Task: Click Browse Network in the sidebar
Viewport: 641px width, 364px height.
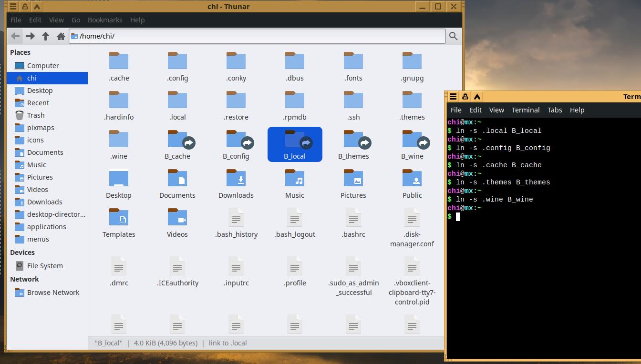Action: (x=53, y=293)
